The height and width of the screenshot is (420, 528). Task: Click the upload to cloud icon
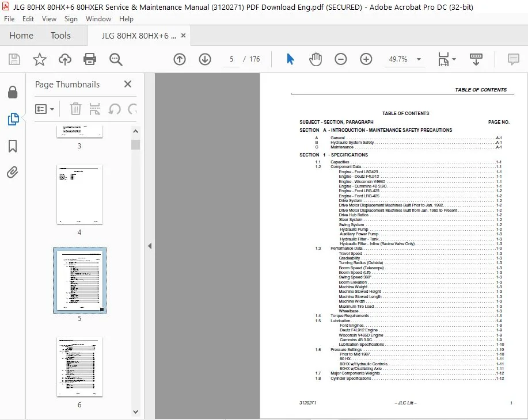tap(64, 59)
